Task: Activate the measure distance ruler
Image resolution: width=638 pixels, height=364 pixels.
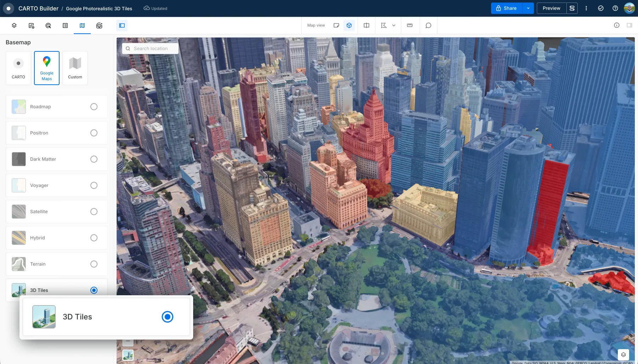Action: click(410, 26)
